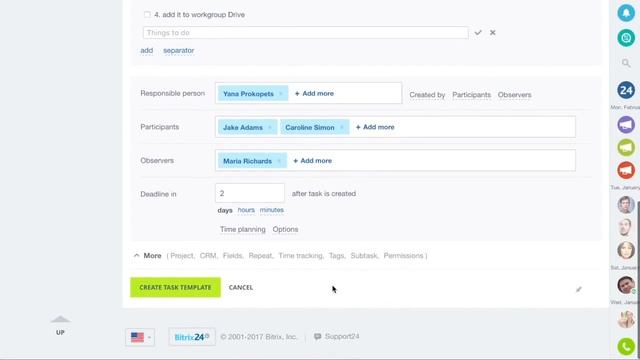
Task: Open task Options link
Action: click(285, 229)
